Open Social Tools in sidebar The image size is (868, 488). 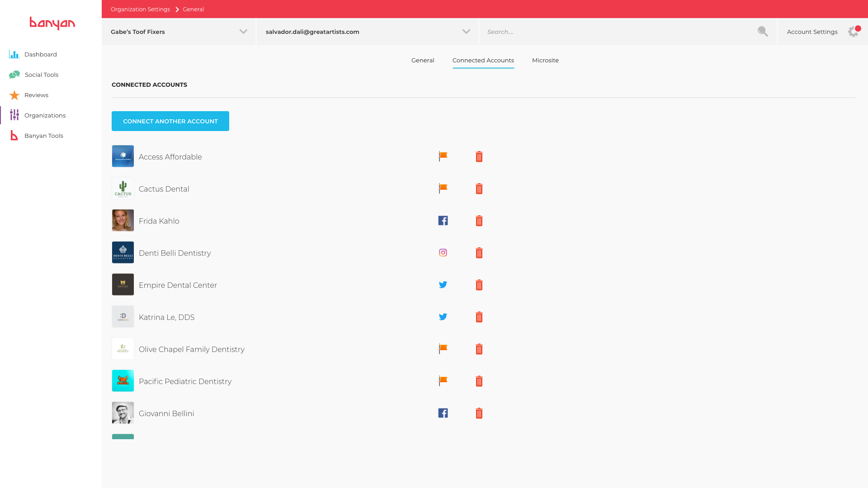click(41, 75)
